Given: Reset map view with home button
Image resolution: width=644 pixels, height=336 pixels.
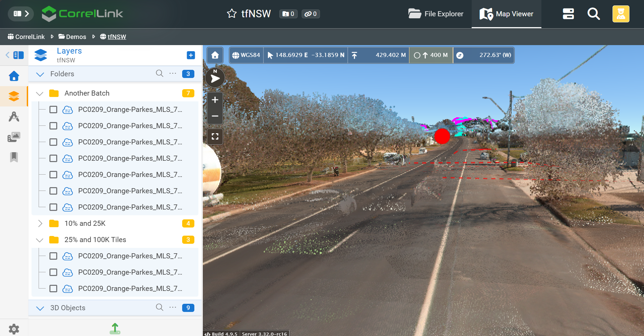Looking at the screenshot, I should pyautogui.click(x=215, y=55).
